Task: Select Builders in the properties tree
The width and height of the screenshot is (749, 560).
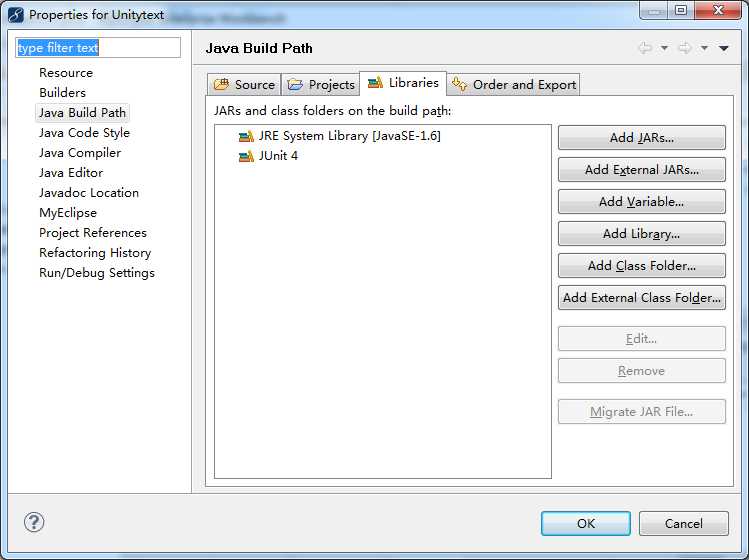Action: pyautogui.click(x=63, y=93)
